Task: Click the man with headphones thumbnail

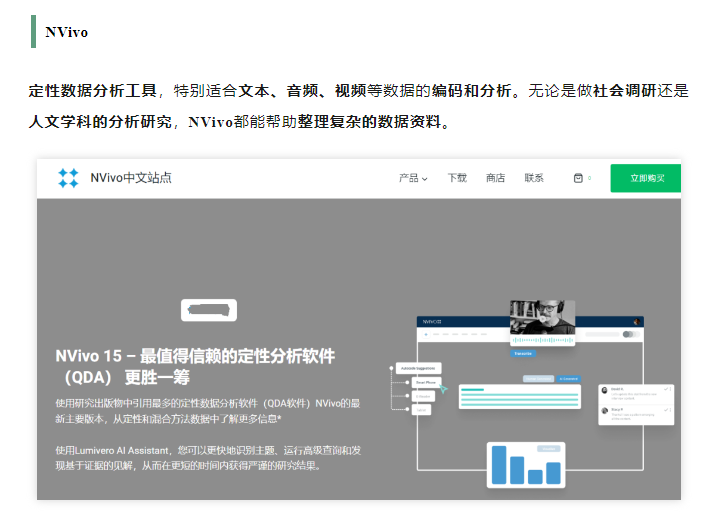Action: pyautogui.click(x=542, y=317)
